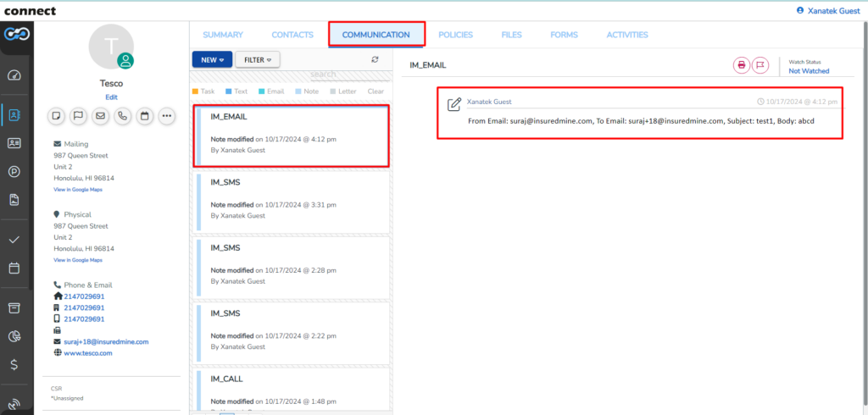
Task: Open the calendar icon in sidebar
Action: click(15, 268)
